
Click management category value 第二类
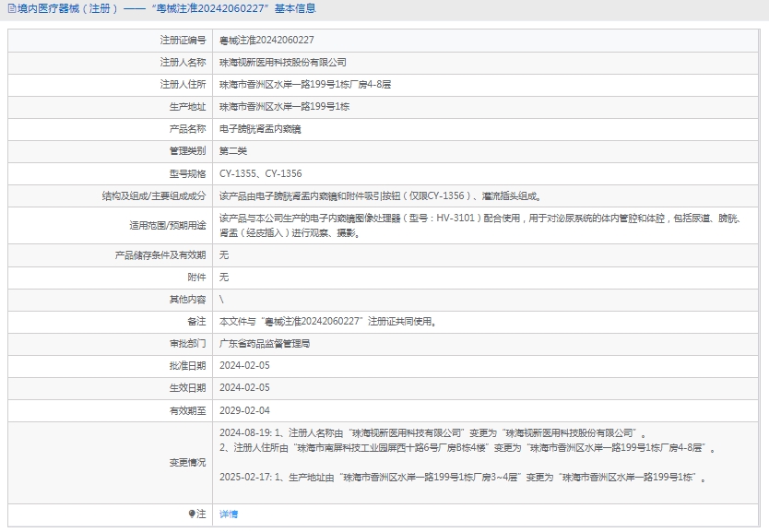[x=232, y=150]
